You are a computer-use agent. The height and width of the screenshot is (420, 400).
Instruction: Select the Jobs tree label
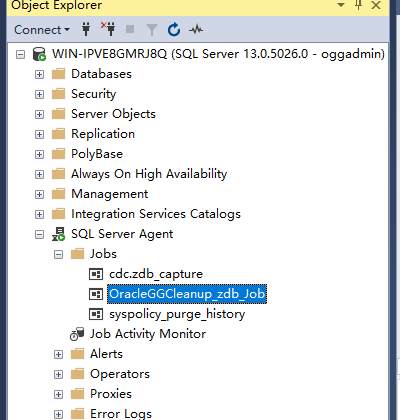coord(103,254)
